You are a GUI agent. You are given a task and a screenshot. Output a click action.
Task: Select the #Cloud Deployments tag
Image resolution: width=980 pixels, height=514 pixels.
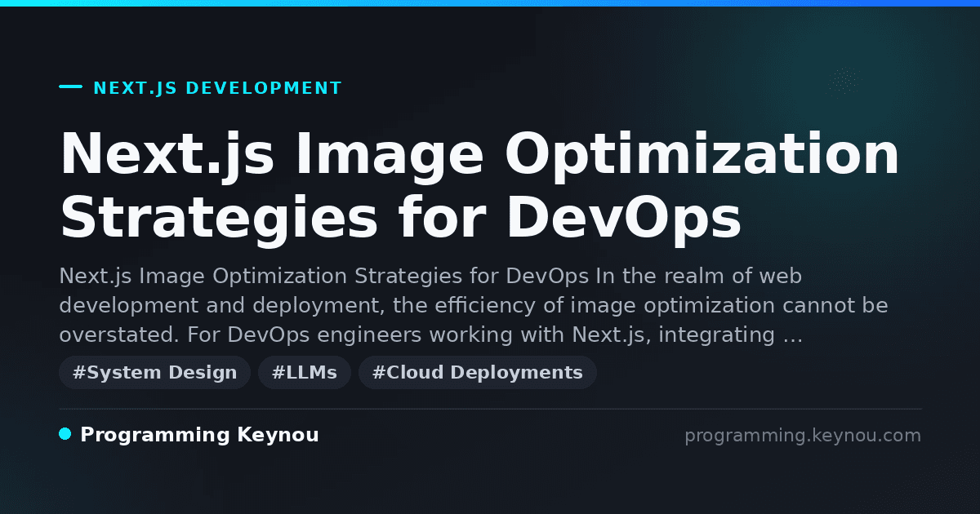coord(478,373)
